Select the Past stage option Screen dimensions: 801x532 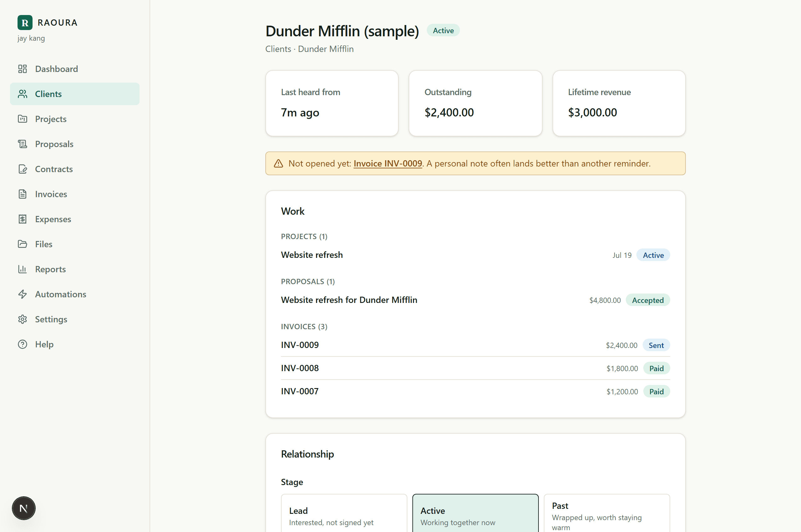pos(607,513)
